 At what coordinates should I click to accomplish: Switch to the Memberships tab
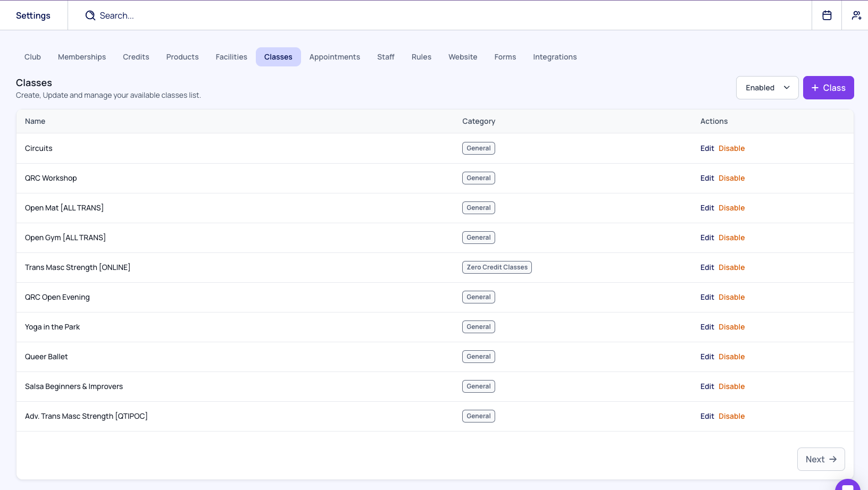[x=82, y=57]
